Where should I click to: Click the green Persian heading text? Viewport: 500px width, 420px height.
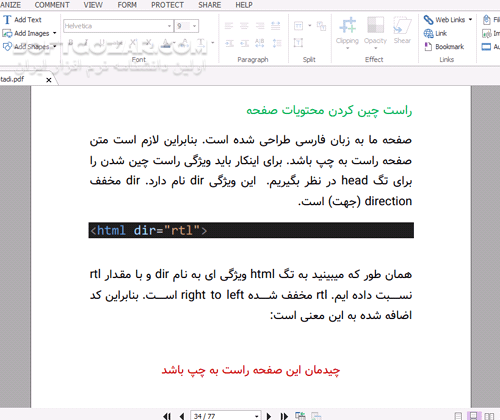329,110
